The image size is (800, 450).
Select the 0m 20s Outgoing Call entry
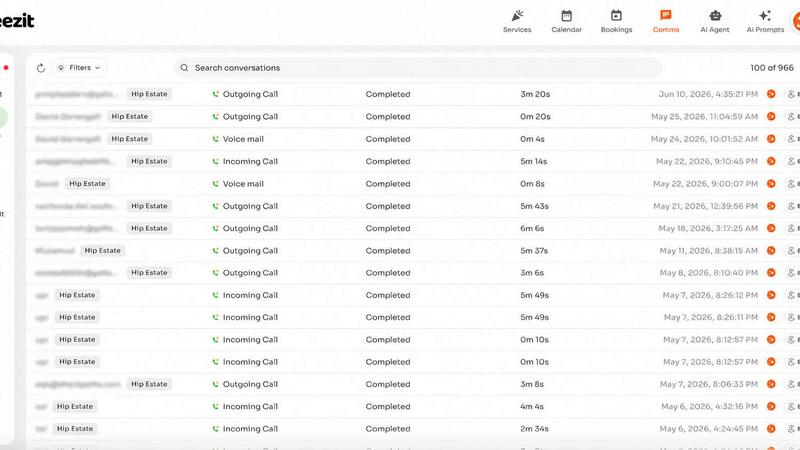tap(413, 116)
